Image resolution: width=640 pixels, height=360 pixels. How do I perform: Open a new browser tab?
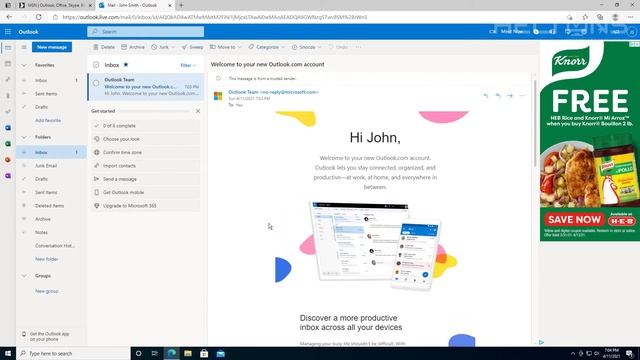click(181, 5)
